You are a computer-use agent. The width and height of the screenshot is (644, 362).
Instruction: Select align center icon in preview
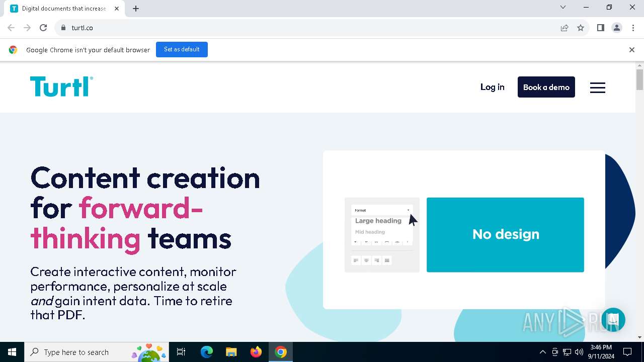[x=366, y=260]
